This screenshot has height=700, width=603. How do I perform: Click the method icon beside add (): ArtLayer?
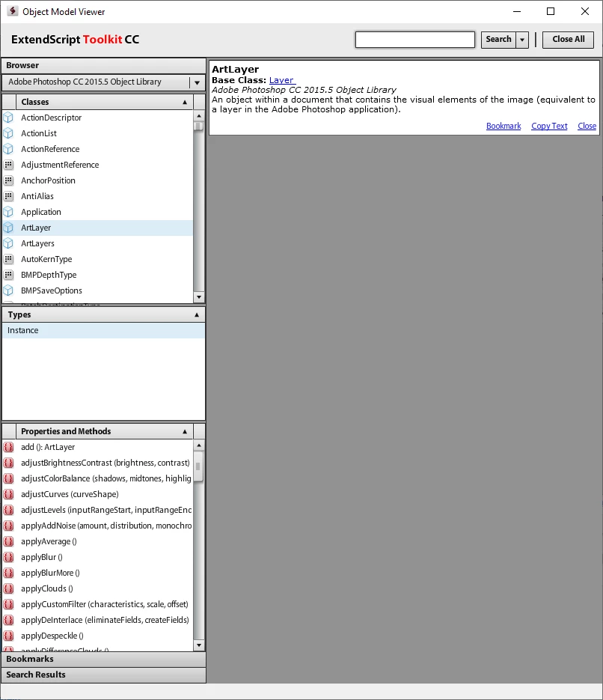[8, 447]
